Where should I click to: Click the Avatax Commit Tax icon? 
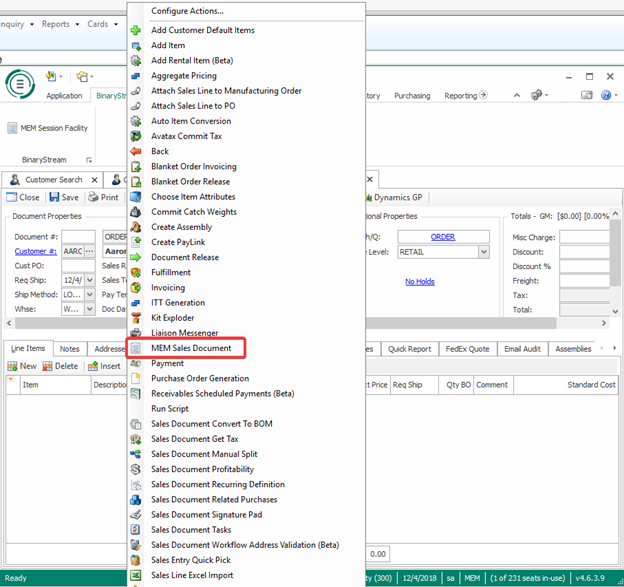click(x=136, y=136)
